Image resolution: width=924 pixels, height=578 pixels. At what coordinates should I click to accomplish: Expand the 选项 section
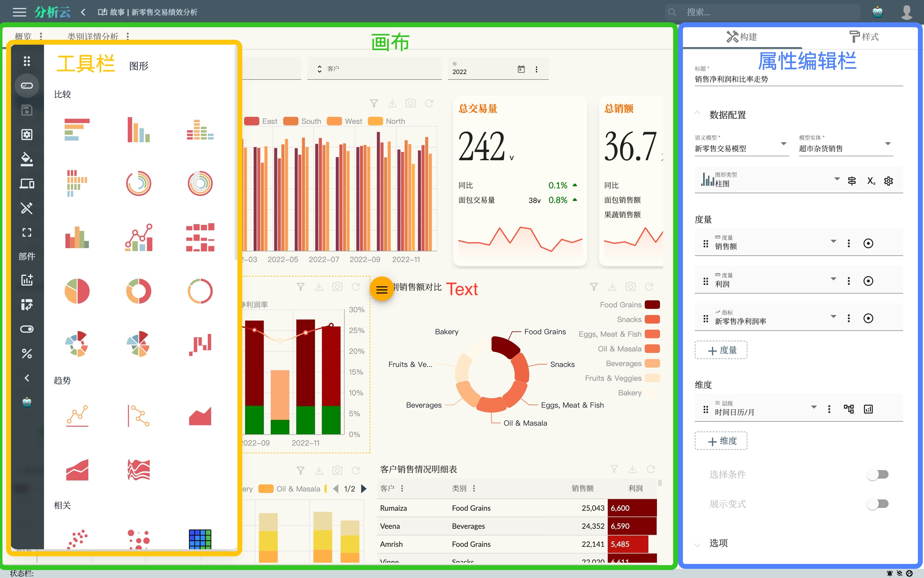pyautogui.click(x=697, y=544)
